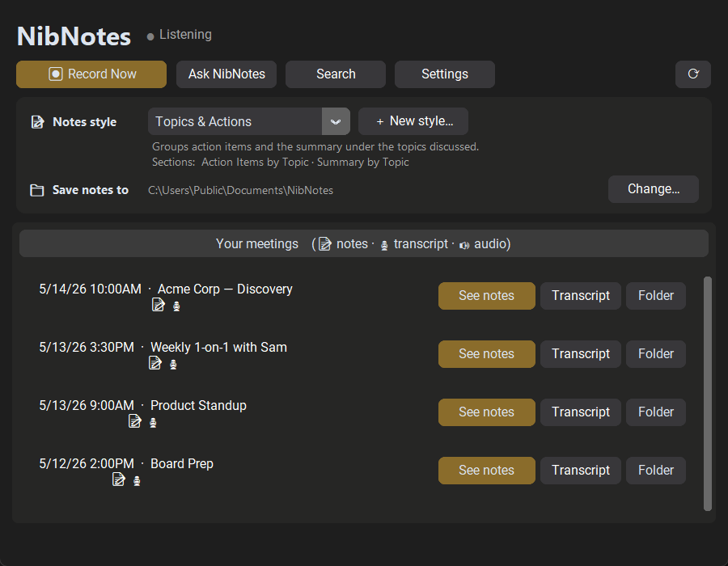Click the save path C:\Users\Public\Documents\NibNotes
This screenshot has width=728, height=566.
click(x=240, y=191)
